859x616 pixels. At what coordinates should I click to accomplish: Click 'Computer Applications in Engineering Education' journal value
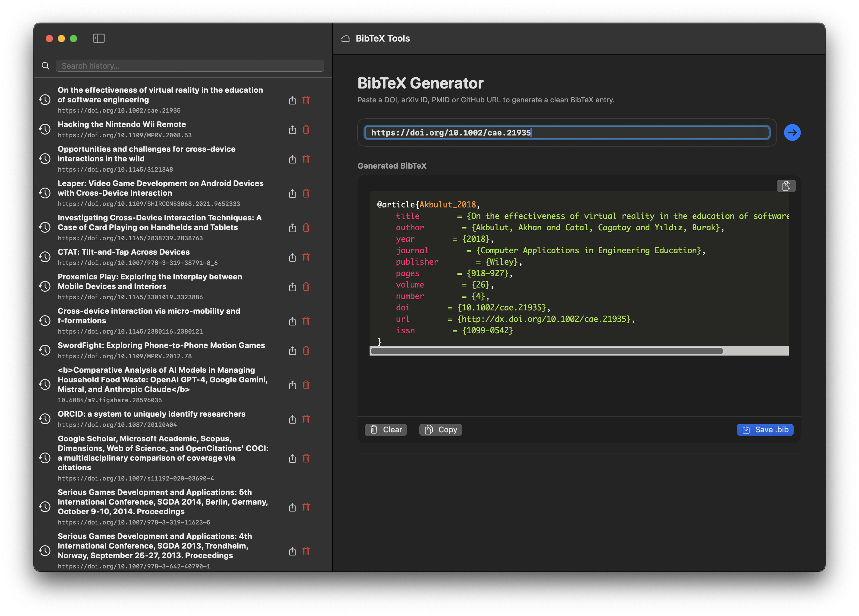589,250
